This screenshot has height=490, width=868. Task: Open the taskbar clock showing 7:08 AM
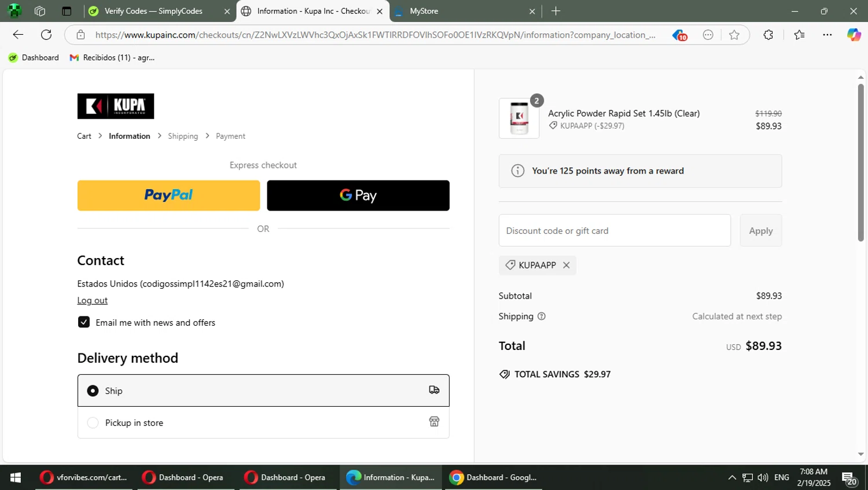pos(814,477)
